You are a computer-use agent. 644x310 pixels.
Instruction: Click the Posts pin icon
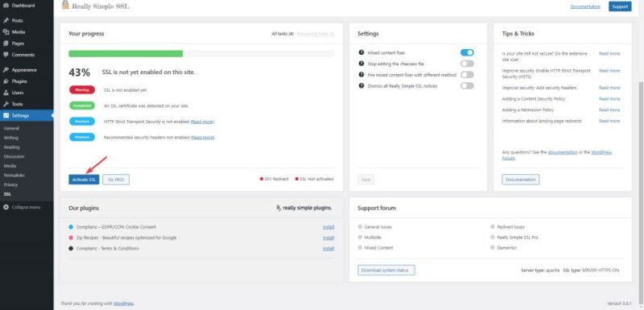[6, 20]
